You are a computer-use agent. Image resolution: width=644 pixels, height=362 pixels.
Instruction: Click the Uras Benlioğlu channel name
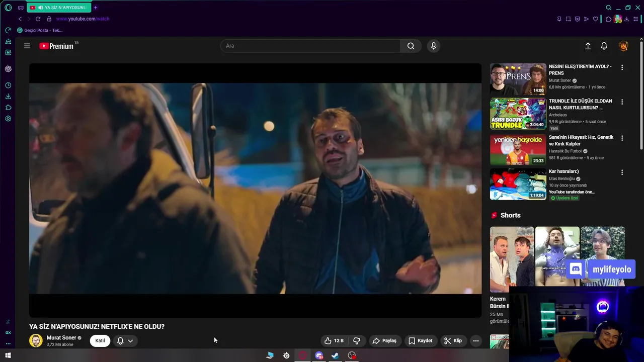tap(561, 178)
